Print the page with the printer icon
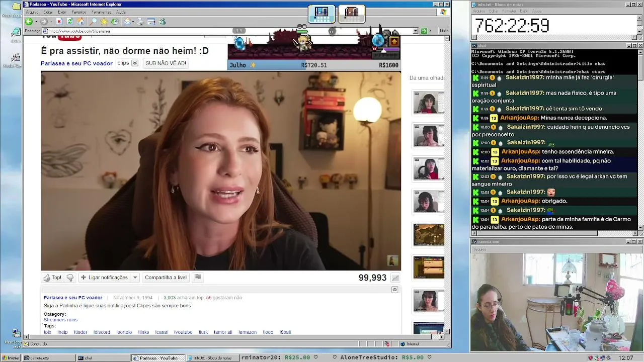 click(x=140, y=22)
